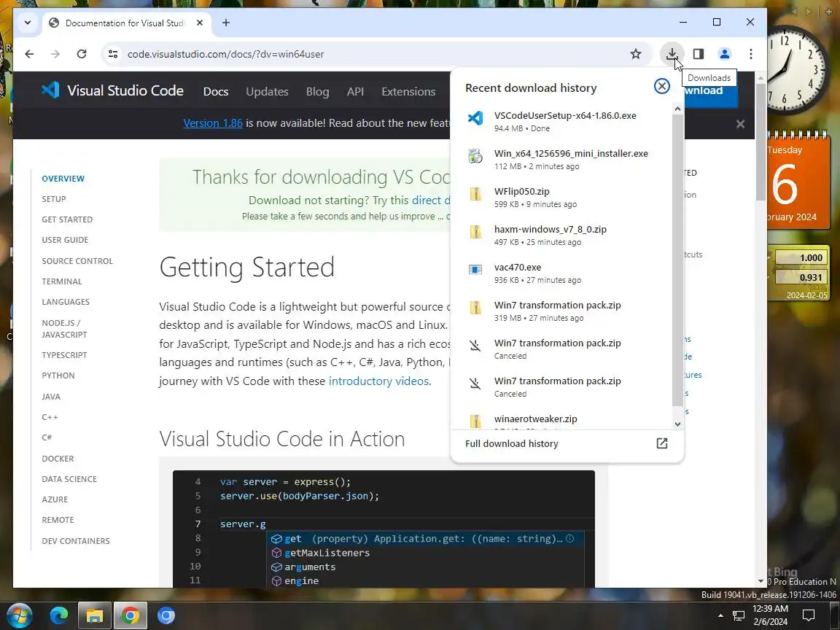Open API in the site navigation
The width and height of the screenshot is (840, 630).
pos(355,92)
